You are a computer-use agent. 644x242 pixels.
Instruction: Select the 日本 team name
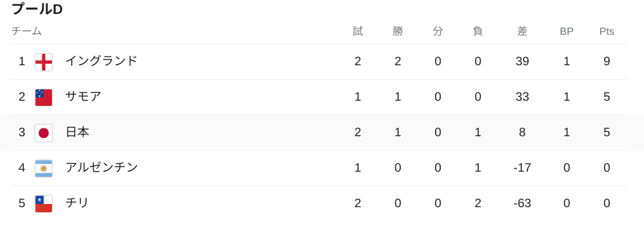(x=77, y=132)
